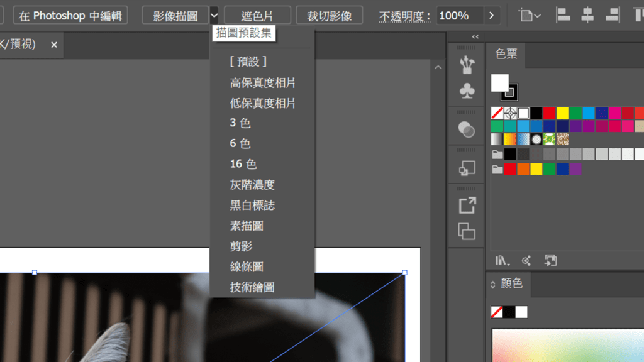Select the None color in Color panel
This screenshot has height=362, width=644.
[496, 312]
